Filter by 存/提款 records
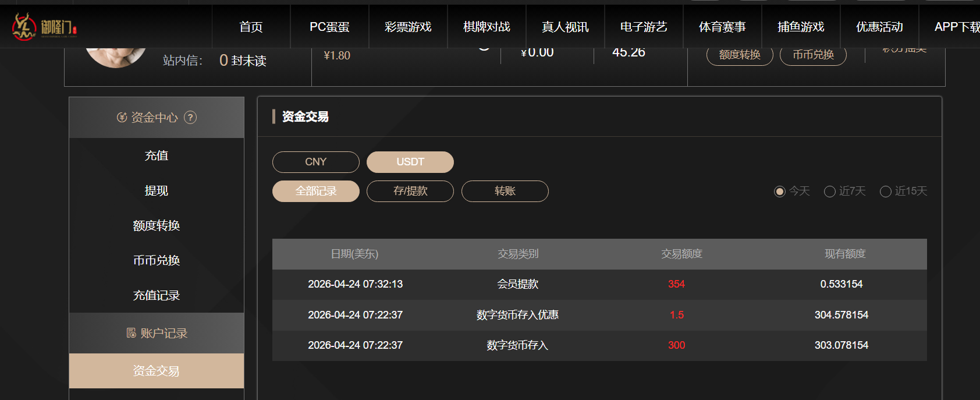The width and height of the screenshot is (980, 400). (x=410, y=191)
